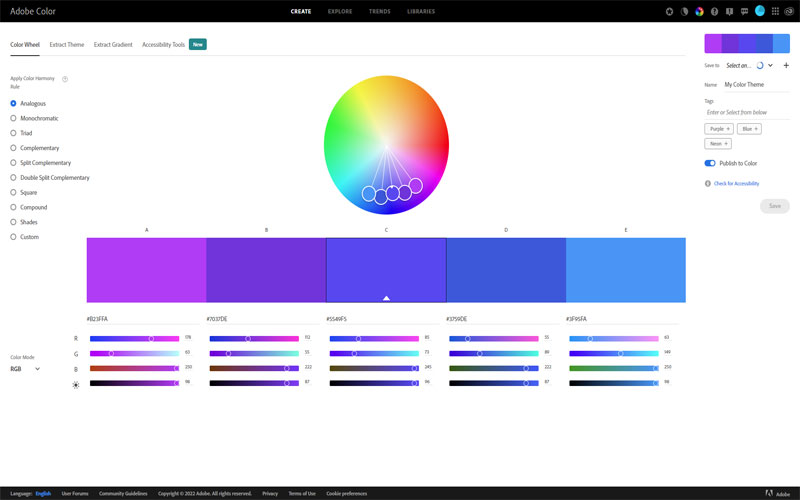Image resolution: width=800 pixels, height=500 pixels.
Task: Click the accessibility icon beside Check for Accessibility
Action: (x=708, y=184)
